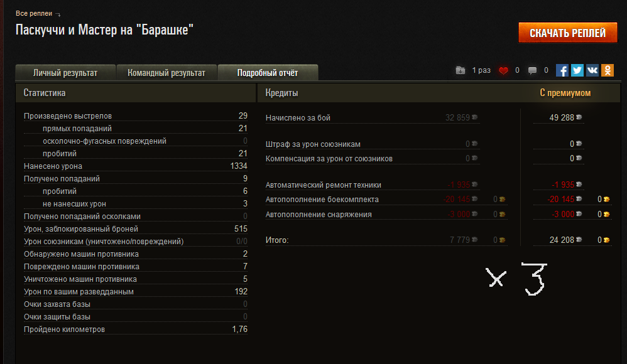Share the replay on Facebook

click(x=562, y=70)
